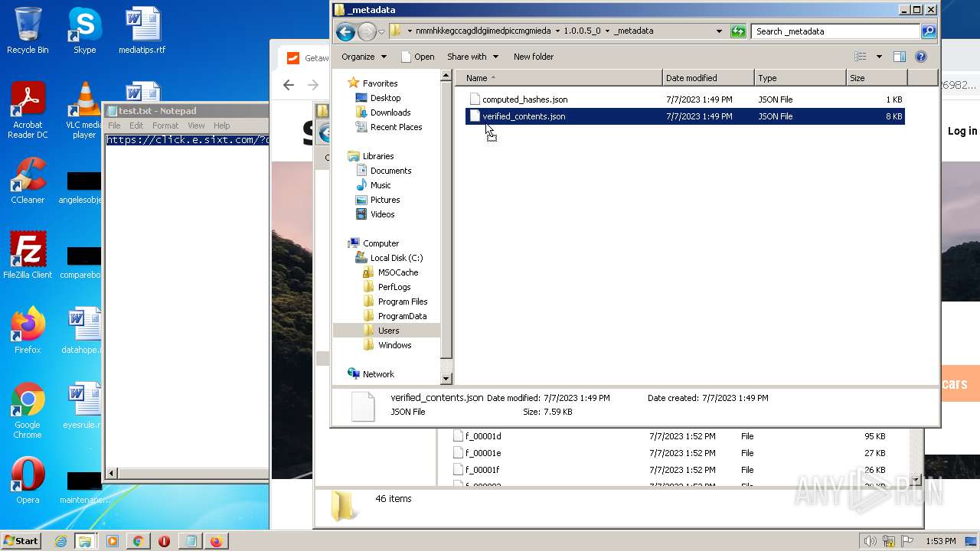Sort by Date modified column header
980x551 pixels.
pyautogui.click(x=708, y=78)
